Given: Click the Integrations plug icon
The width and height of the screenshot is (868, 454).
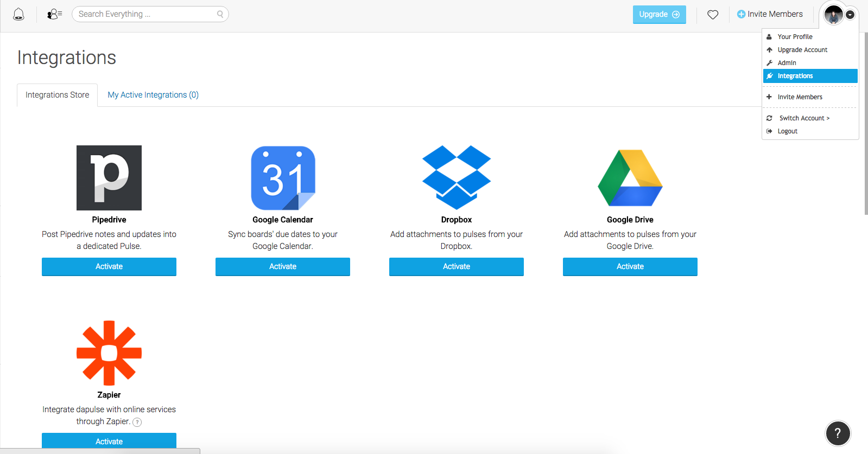Looking at the screenshot, I should pyautogui.click(x=769, y=76).
